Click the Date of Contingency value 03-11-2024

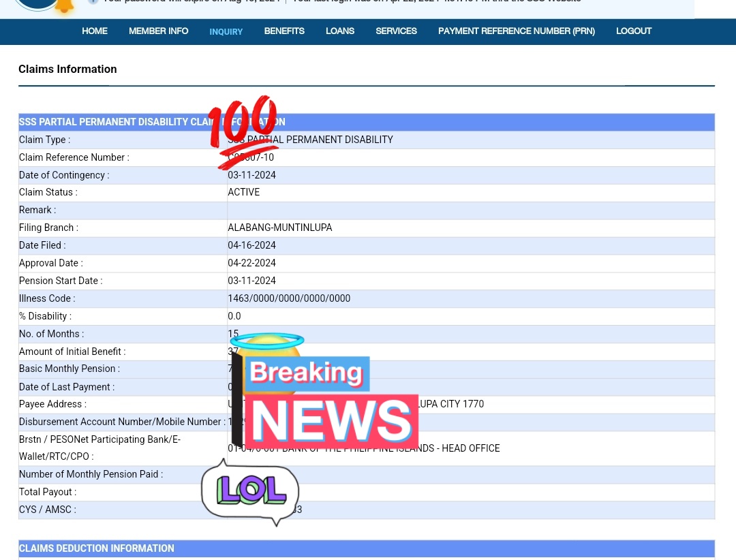(x=251, y=175)
